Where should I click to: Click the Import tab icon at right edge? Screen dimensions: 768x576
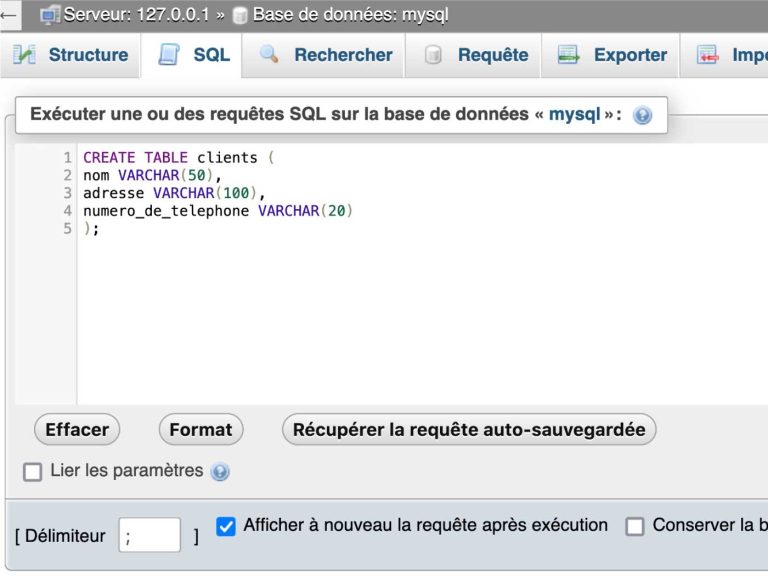pyautogui.click(x=708, y=55)
